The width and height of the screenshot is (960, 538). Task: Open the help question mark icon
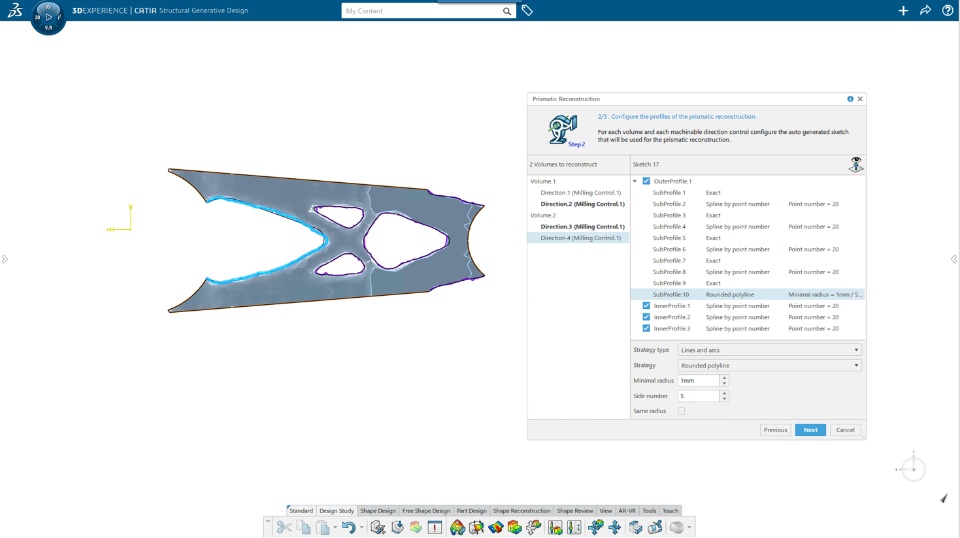point(947,10)
